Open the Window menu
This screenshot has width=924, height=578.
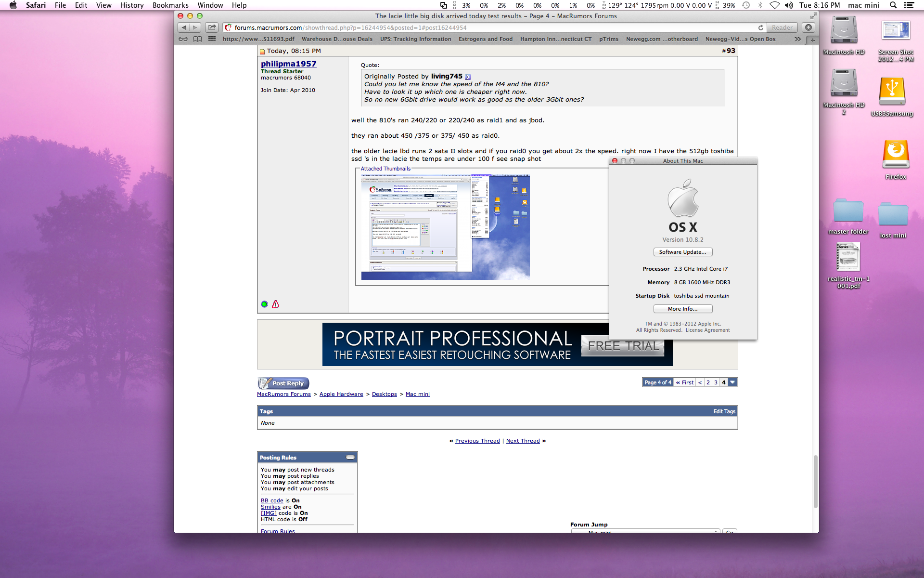click(x=210, y=5)
